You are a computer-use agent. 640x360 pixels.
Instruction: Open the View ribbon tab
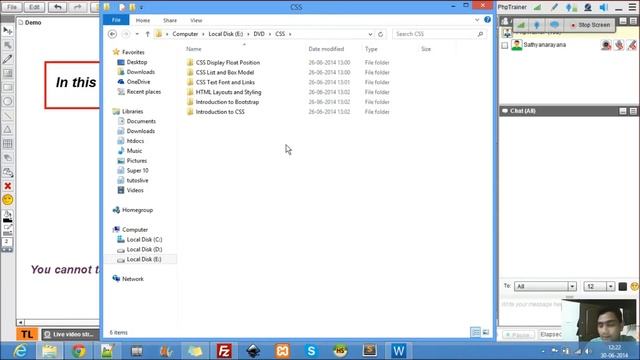[196, 20]
